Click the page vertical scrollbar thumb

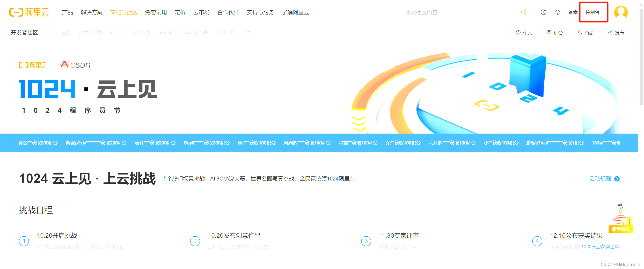[x=641, y=57]
